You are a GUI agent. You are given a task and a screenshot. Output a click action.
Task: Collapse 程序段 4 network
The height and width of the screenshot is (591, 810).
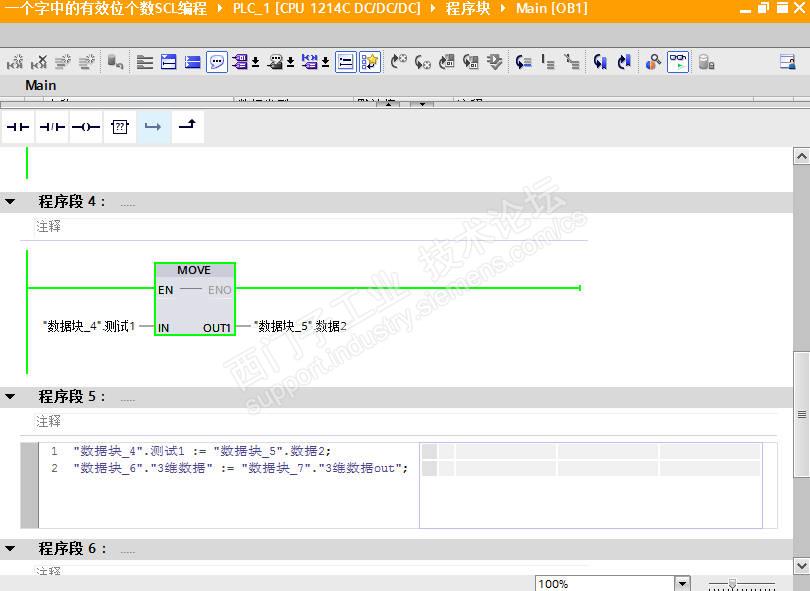coord(10,202)
